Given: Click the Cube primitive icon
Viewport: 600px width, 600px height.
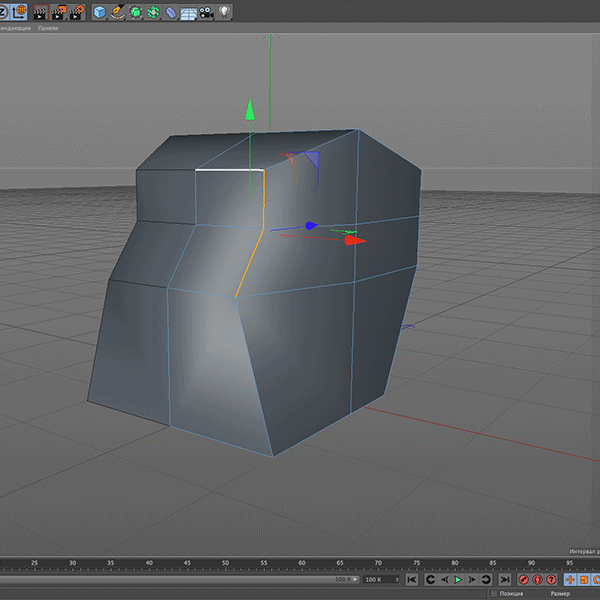Looking at the screenshot, I should [x=100, y=12].
